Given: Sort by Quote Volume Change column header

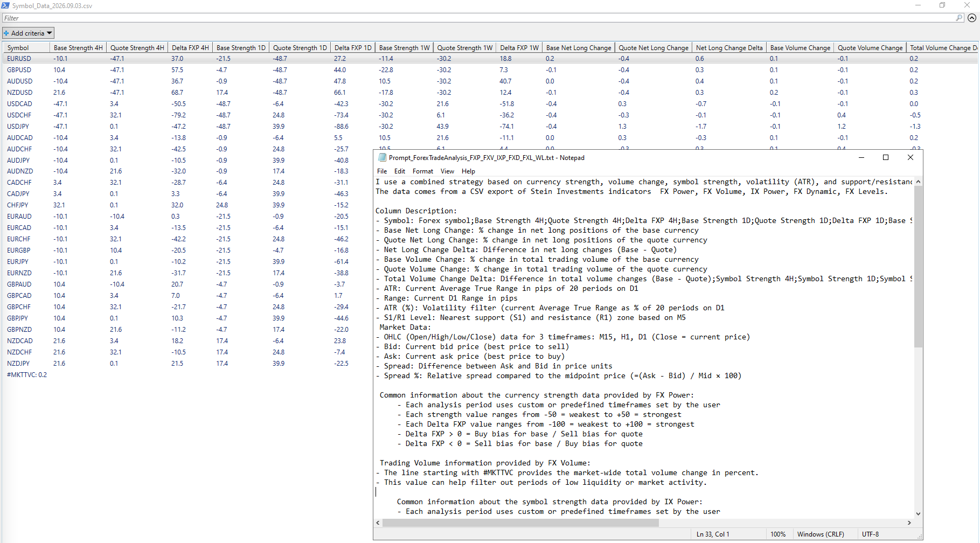Looking at the screenshot, I should tap(870, 47).
